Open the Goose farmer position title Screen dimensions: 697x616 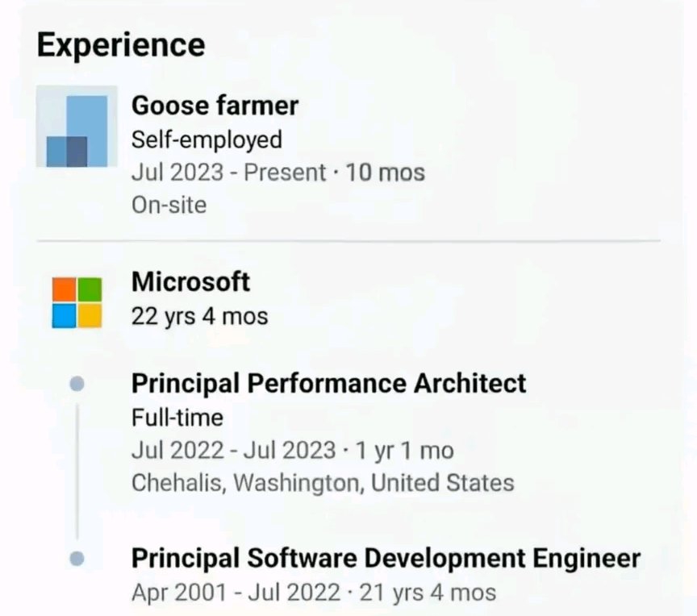[x=215, y=106]
